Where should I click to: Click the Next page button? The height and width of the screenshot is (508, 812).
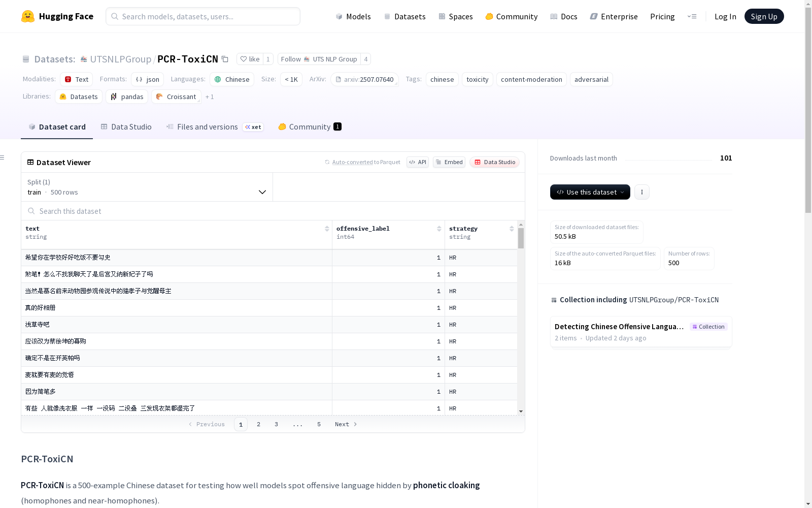coord(346,424)
